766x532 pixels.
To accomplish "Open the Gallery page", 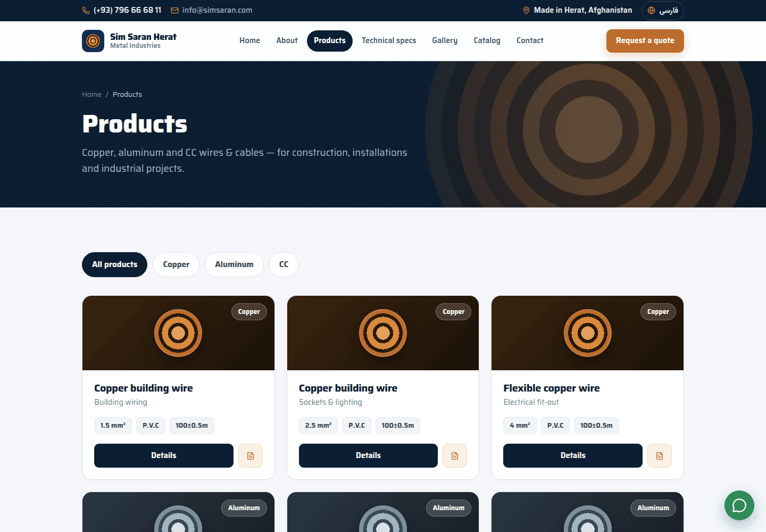I will [x=445, y=40].
